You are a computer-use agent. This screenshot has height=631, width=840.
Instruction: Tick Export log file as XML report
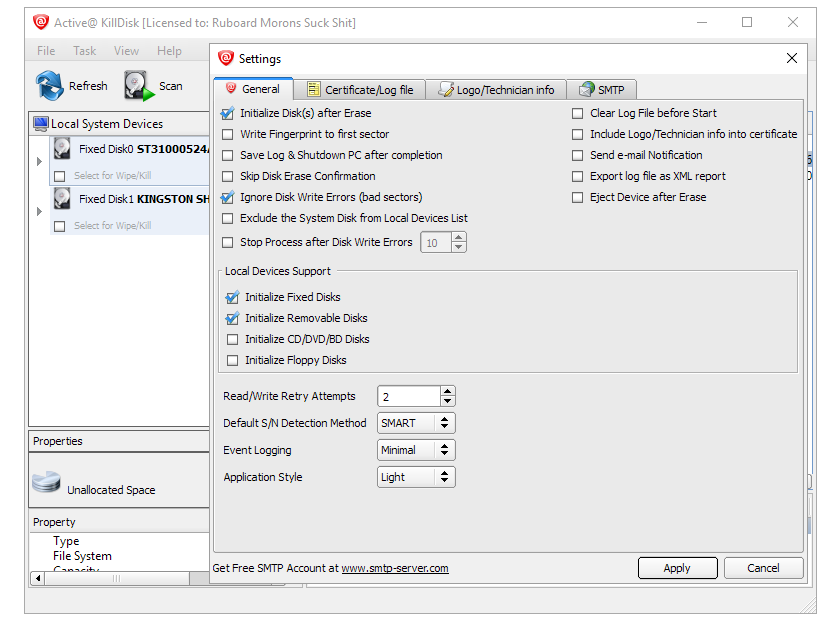[x=577, y=176]
